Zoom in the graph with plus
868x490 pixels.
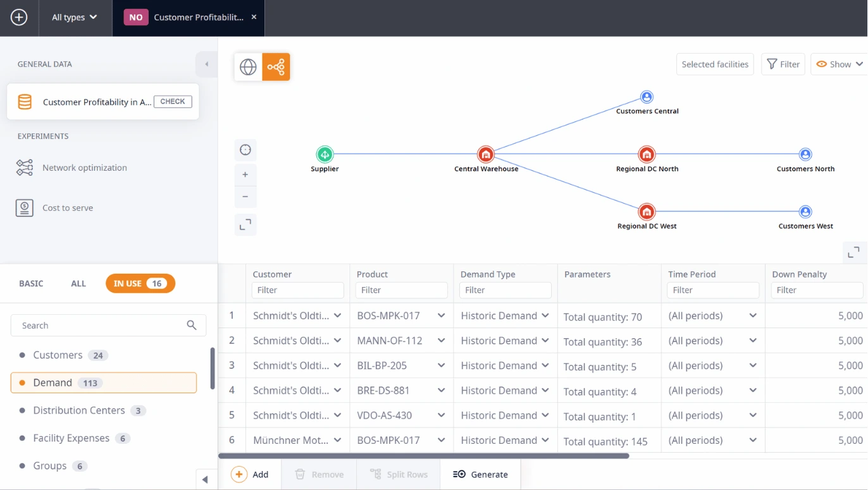[x=245, y=175]
